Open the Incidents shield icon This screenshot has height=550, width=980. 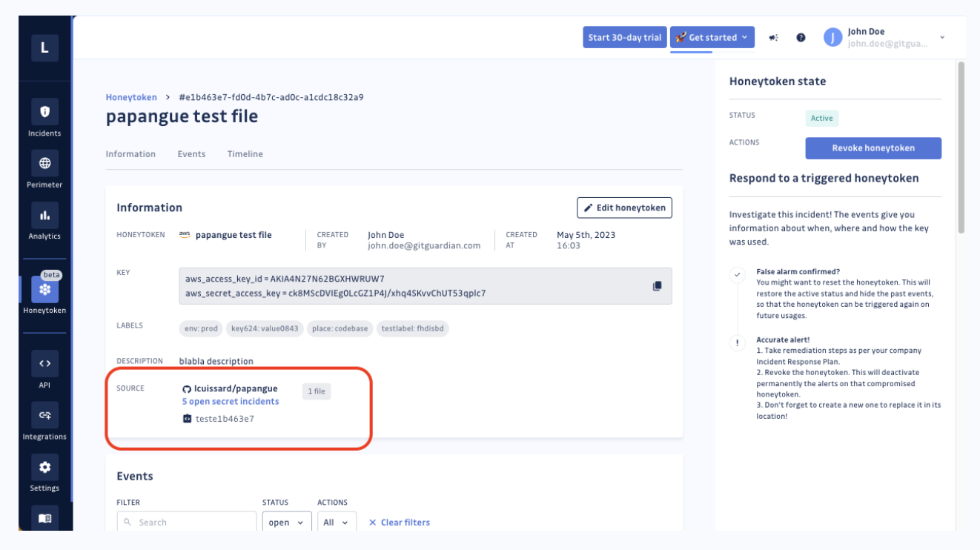[44, 112]
